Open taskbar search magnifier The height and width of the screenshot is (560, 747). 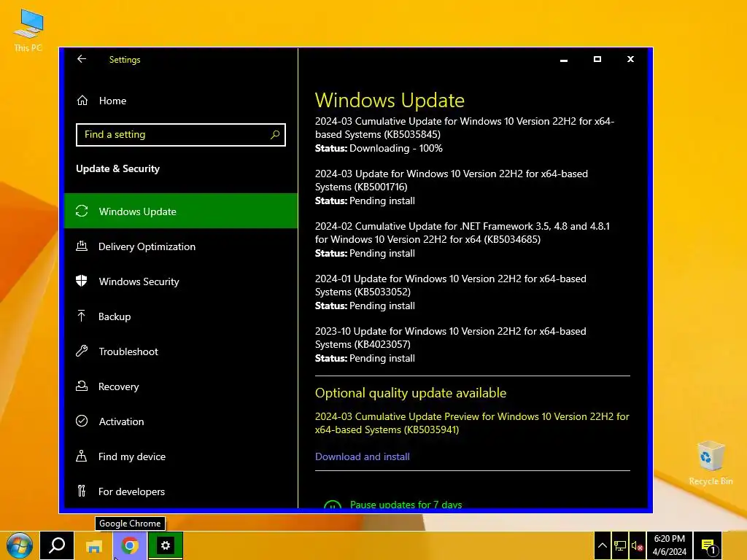[x=57, y=545]
